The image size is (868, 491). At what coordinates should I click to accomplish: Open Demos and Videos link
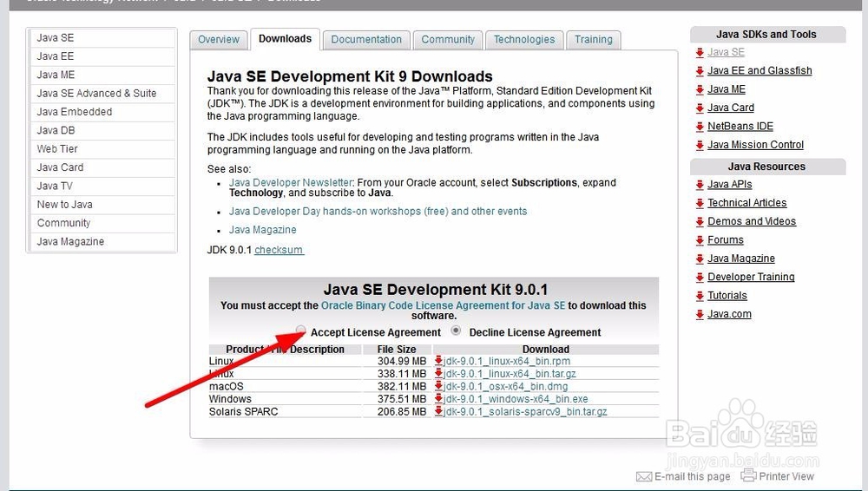(751, 221)
